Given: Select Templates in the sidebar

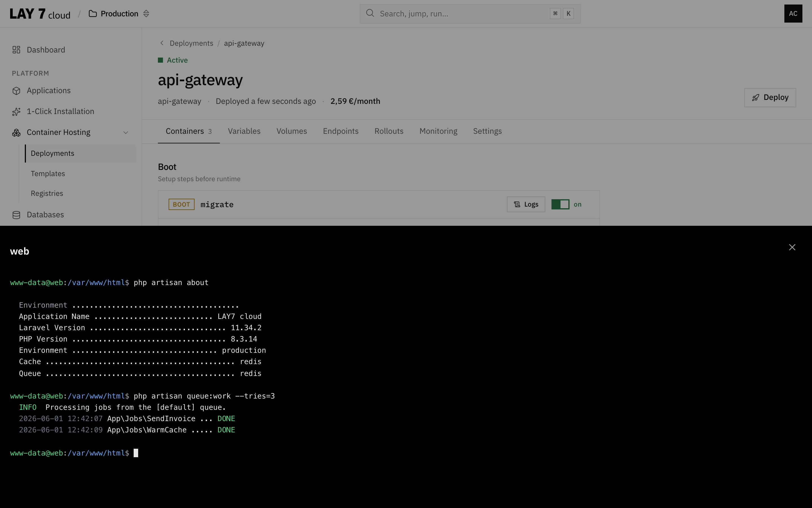Looking at the screenshot, I should [x=48, y=174].
